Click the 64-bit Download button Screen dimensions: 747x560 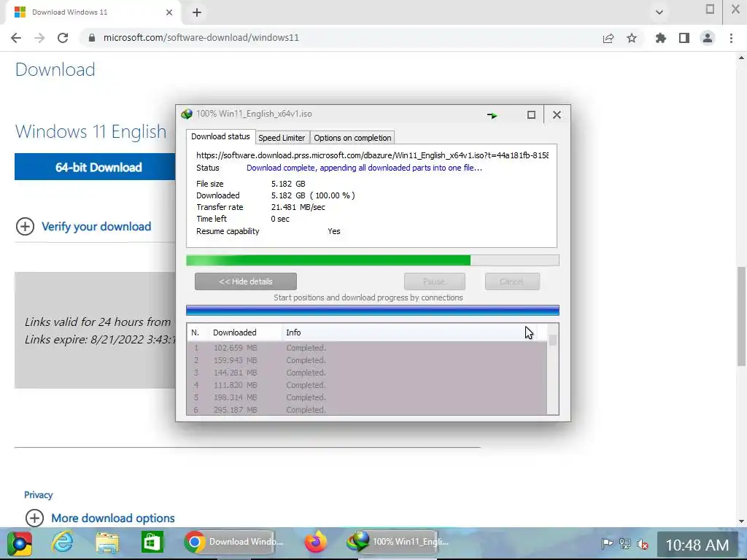[96, 167]
